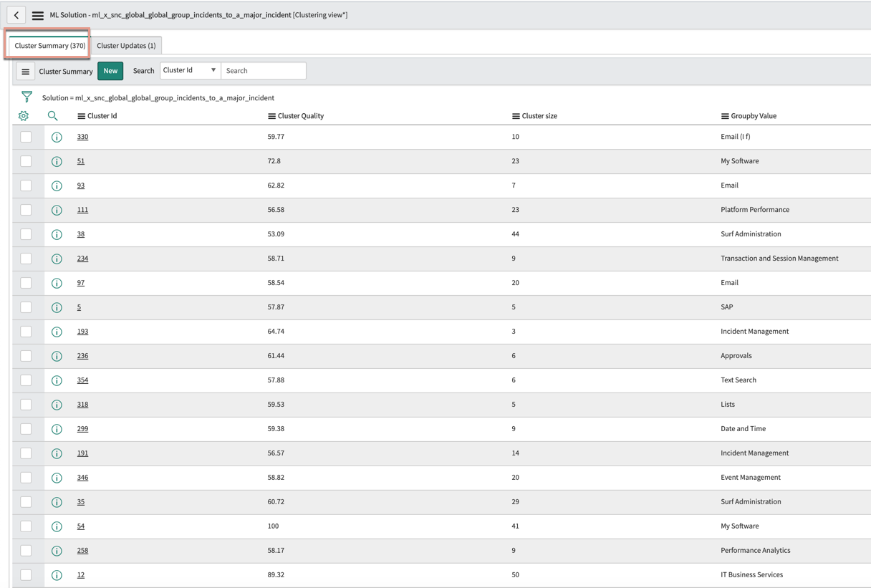Viewport: 871px width, 588px height.
Task: Switch to Cluster Updates (1) tab
Action: coord(126,45)
